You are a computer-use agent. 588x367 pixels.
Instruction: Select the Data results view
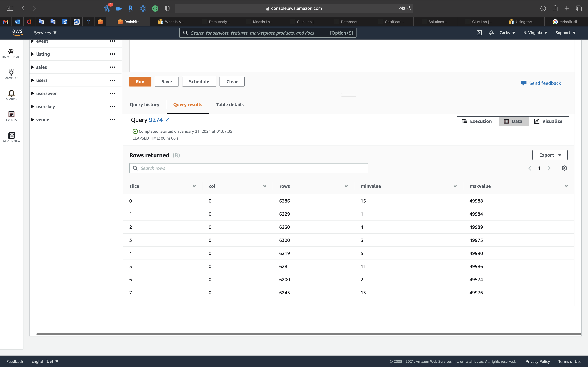(x=513, y=121)
